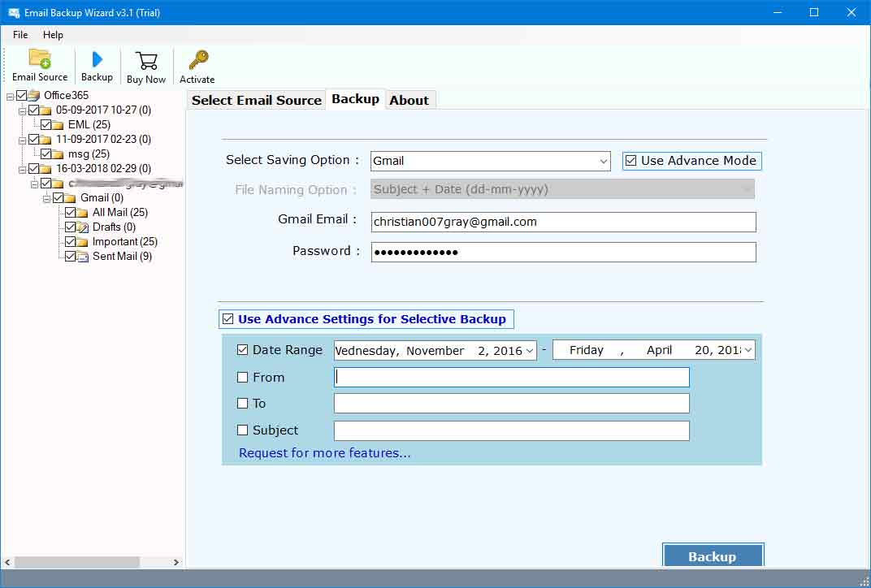Collapse the blurred email account node
This screenshot has width=871, height=588.
tap(34, 184)
